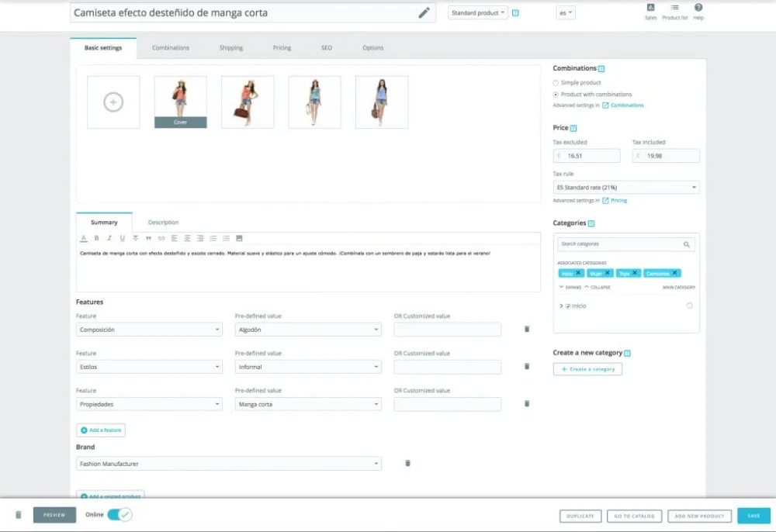Open the es language dropdown

coord(566,13)
